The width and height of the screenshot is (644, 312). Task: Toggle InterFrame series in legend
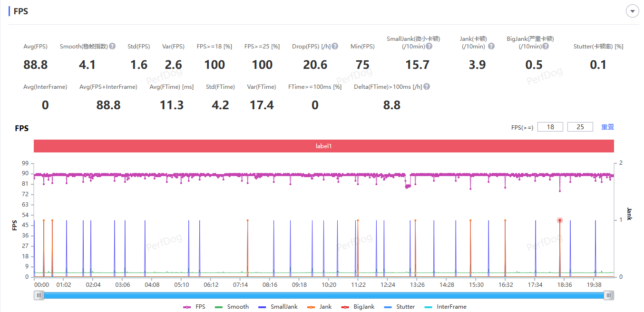[x=445, y=307]
